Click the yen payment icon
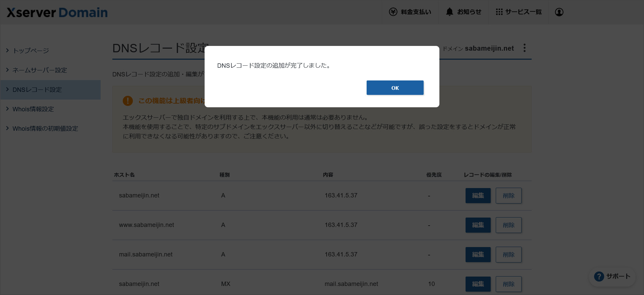The width and height of the screenshot is (644, 295). 393,12
